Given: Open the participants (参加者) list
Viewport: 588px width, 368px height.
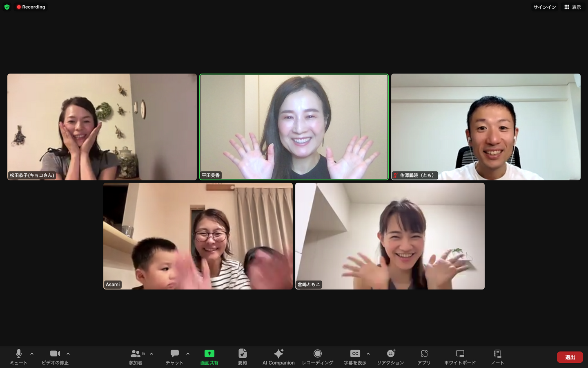Looking at the screenshot, I should [136, 357].
